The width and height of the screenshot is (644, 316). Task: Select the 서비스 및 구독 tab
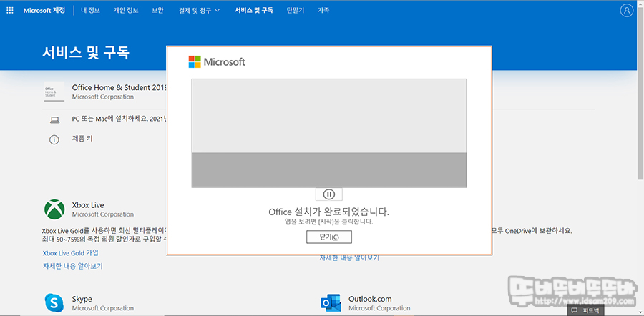(x=254, y=10)
